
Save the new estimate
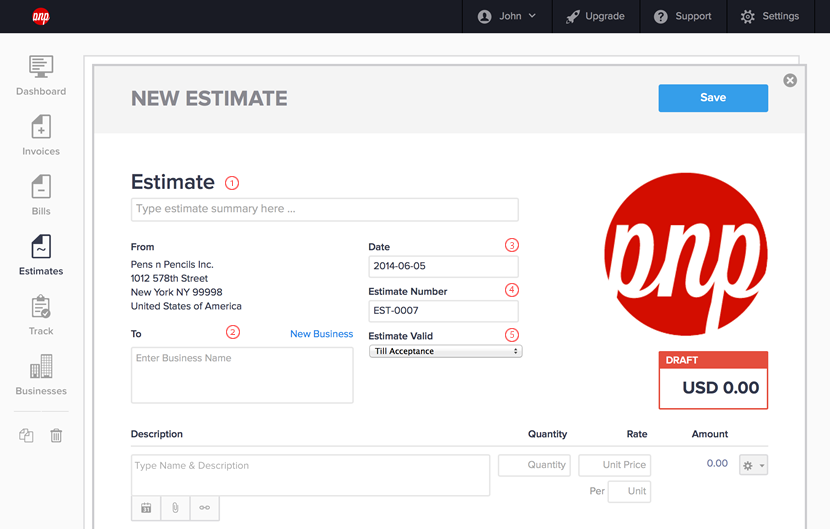pyautogui.click(x=713, y=98)
